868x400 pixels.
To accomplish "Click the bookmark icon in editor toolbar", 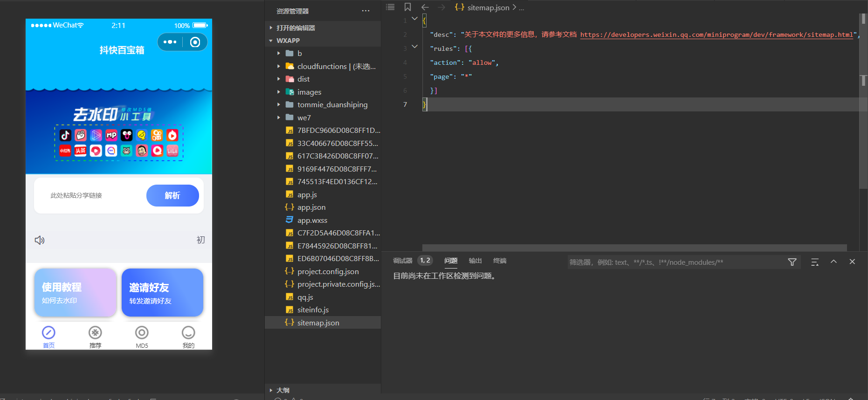I will tap(407, 7).
